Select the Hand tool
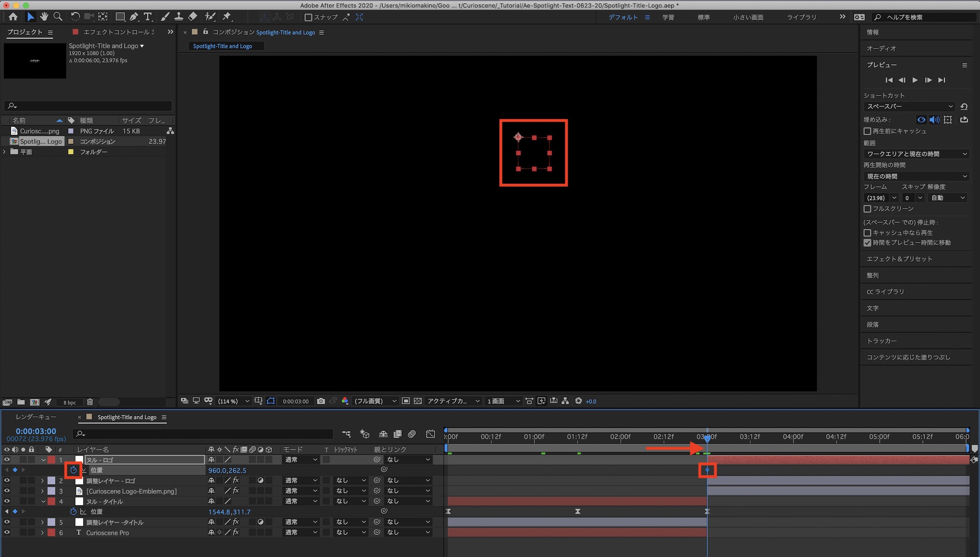The width and height of the screenshot is (980, 557). pyautogui.click(x=44, y=17)
